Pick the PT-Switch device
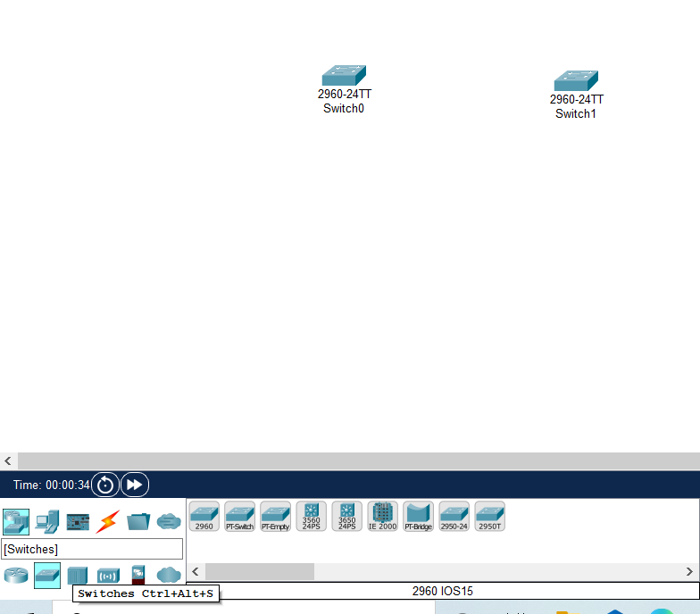The image size is (700, 614). [x=239, y=516]
